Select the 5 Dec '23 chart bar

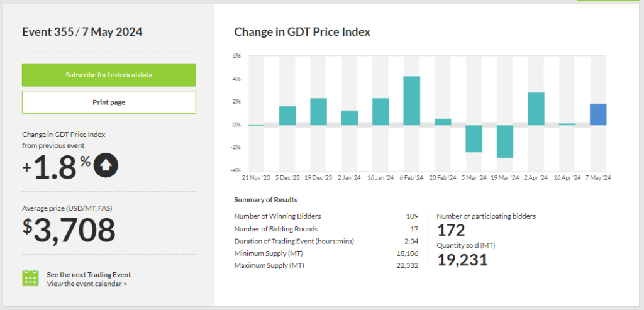287,116
